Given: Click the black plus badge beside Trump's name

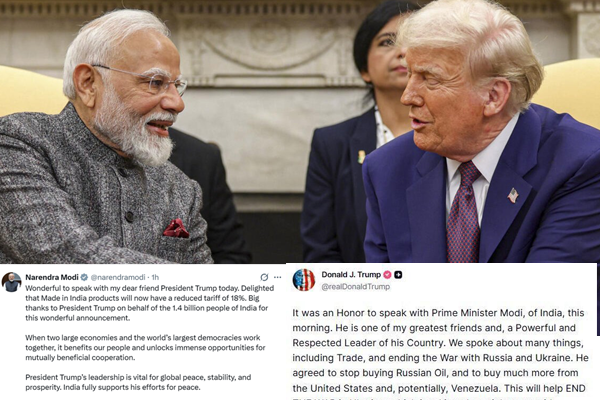Looking at the screenshot, I should tap(398, 274).
